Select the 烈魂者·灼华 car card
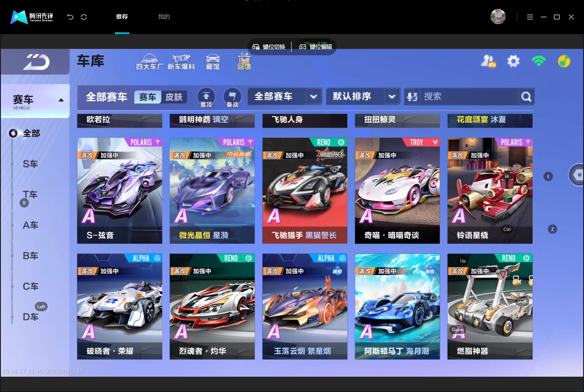The image size is (584, 392). tap(212, 307)
